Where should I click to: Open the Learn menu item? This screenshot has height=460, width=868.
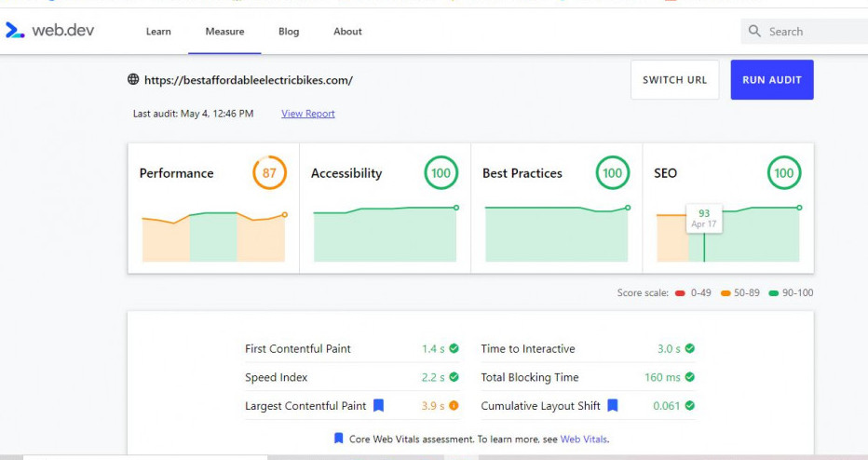point(158,32)
